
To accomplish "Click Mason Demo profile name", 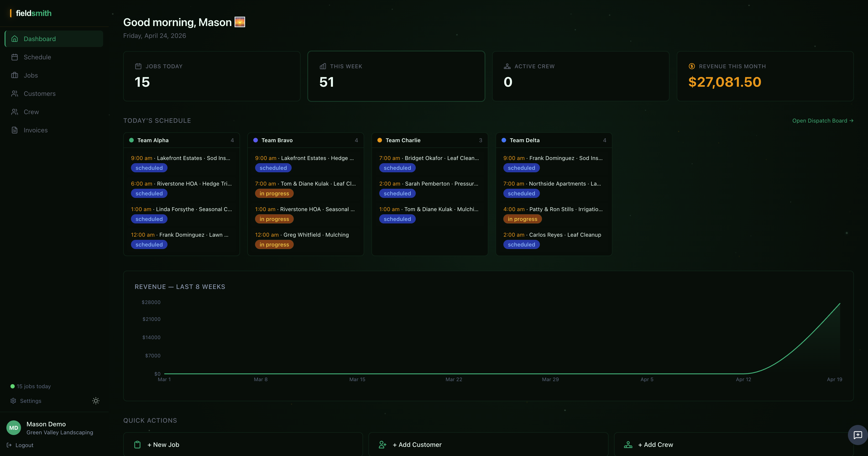I will [46, 424].
